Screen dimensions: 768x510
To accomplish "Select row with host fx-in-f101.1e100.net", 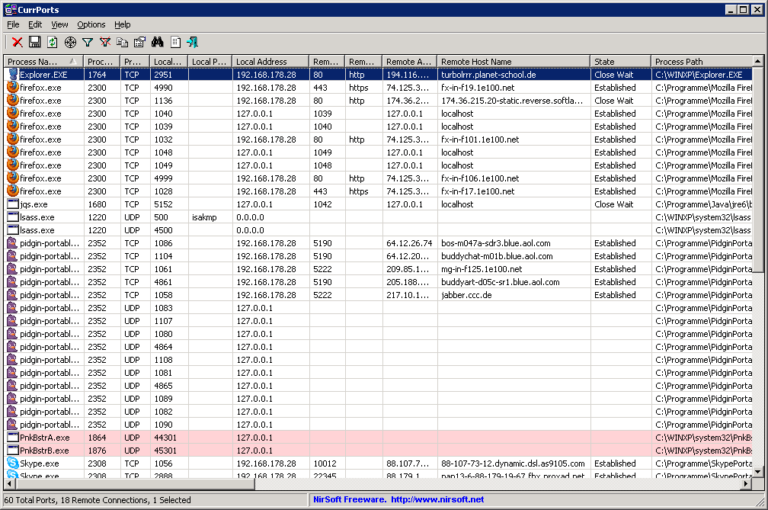I will point(378,139).
